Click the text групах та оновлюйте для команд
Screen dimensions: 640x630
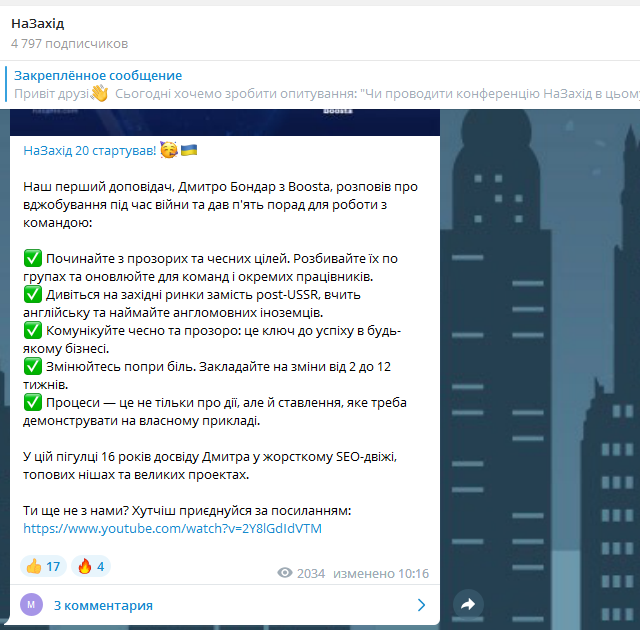click(x=127, y=277)
